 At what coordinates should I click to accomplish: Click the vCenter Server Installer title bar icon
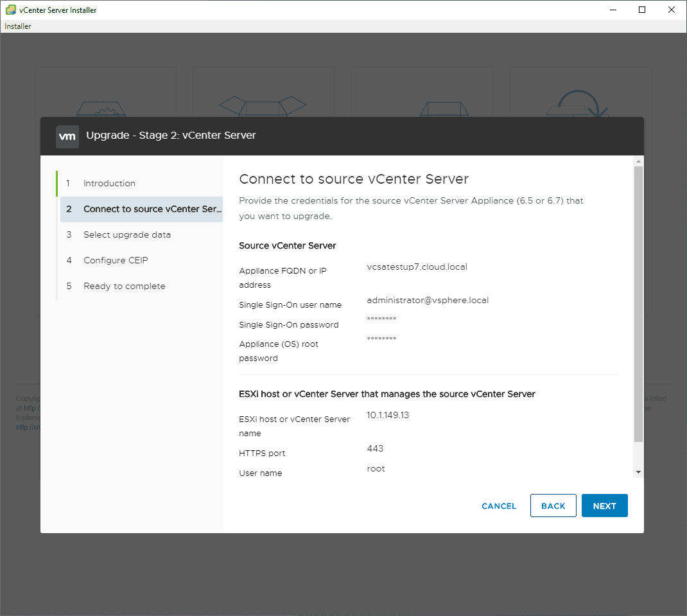click(x=11, y=10)
